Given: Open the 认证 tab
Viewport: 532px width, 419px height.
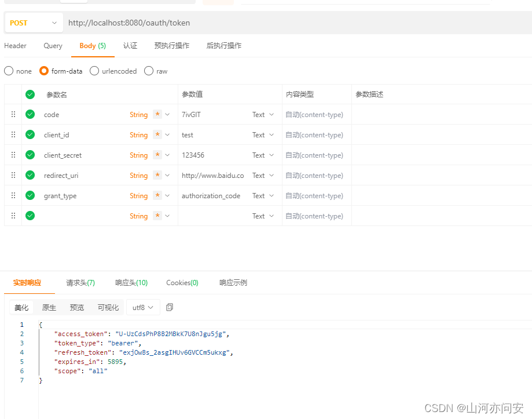Looking at the screenshot, I should 130,46.
